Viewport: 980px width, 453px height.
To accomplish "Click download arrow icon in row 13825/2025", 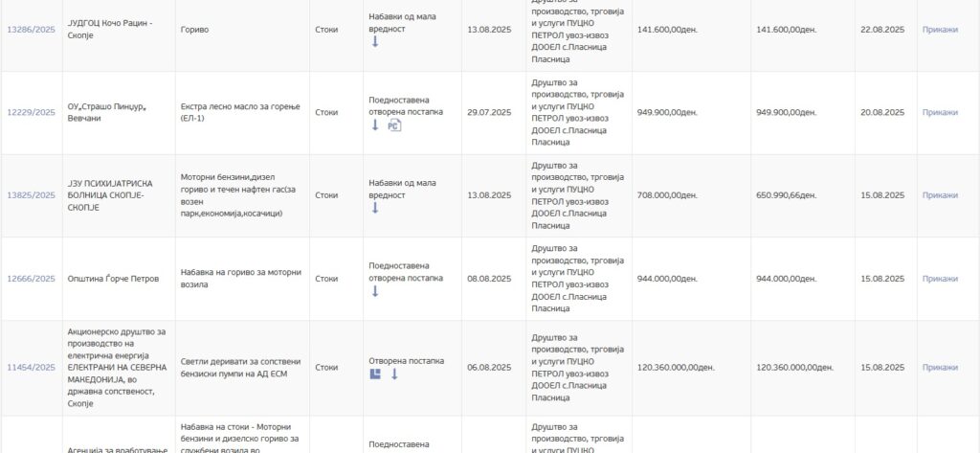I will (x=375, y=208).
